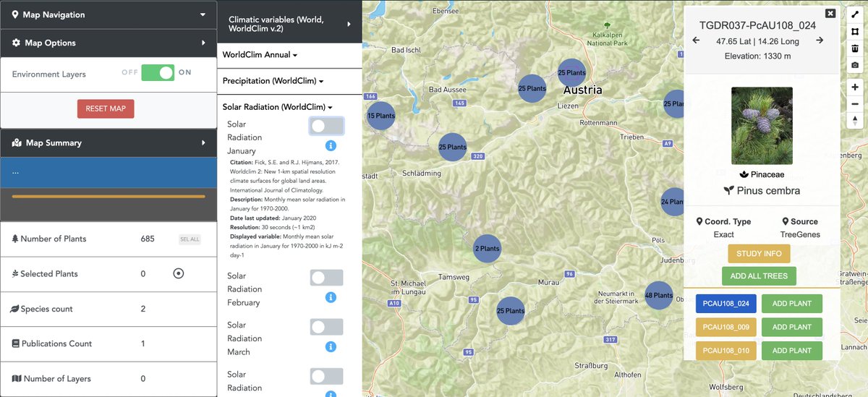Click the Map Navigation pin icon
The height and width of the screenshot is (397, 868).
[15, 14]
